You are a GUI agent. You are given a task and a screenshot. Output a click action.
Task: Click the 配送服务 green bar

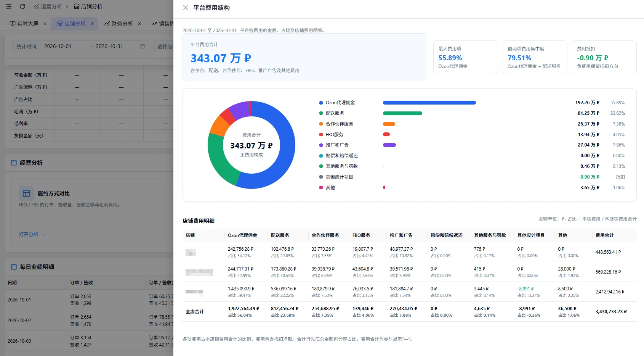click(x=402, y=113)
